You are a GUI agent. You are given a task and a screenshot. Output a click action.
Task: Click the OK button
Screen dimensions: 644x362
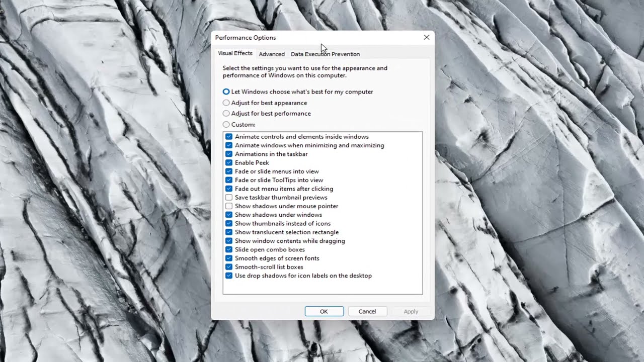point(324,311)
